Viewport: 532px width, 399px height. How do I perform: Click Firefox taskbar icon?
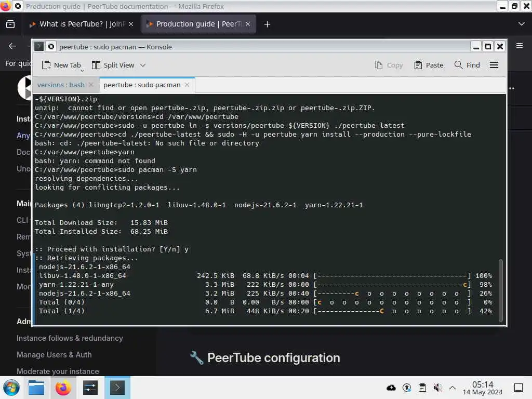[63, 388]
